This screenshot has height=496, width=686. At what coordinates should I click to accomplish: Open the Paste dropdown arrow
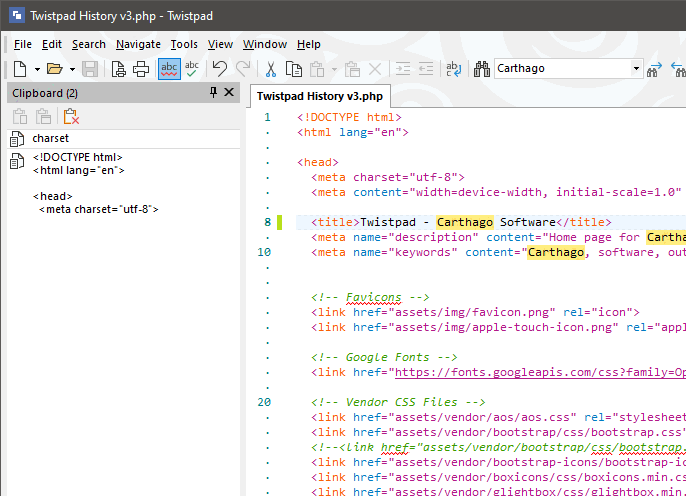pyautogui.click(x=334, y=69)
